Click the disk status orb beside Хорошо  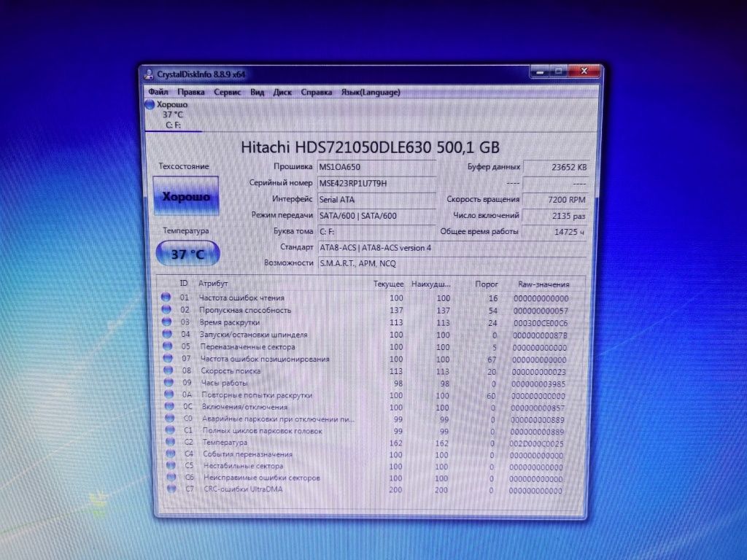click(x=150, y=104)
